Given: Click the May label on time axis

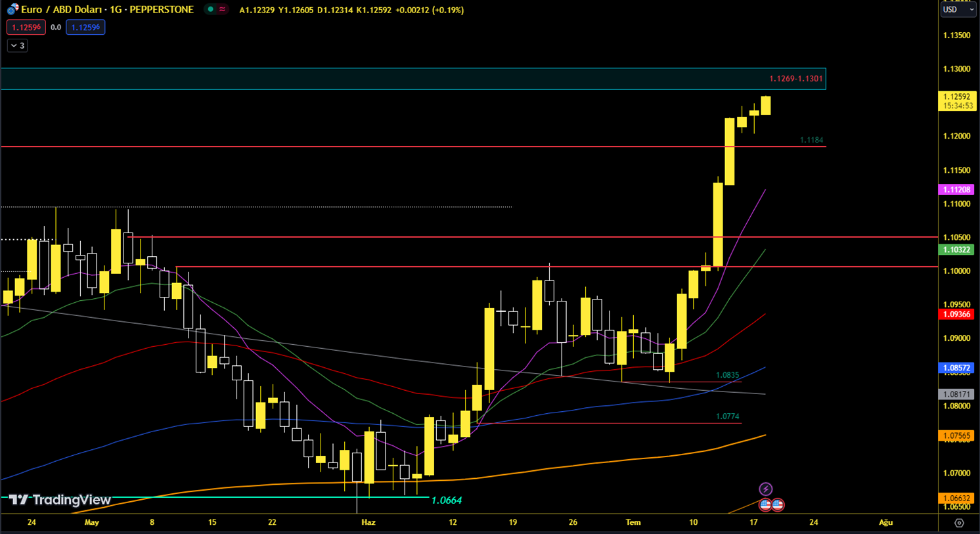Looking at the screenshot, I should pos(92,523).
